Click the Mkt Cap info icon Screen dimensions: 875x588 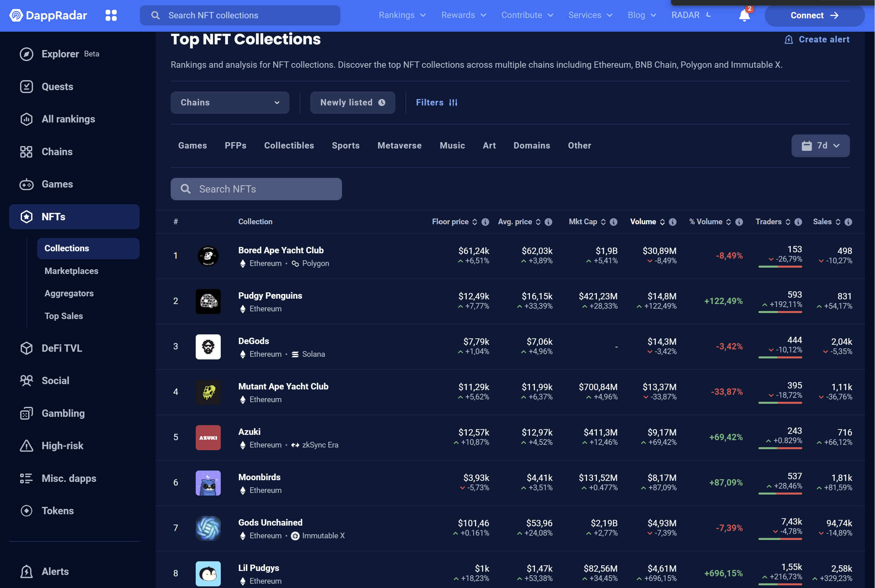(614, 222)
